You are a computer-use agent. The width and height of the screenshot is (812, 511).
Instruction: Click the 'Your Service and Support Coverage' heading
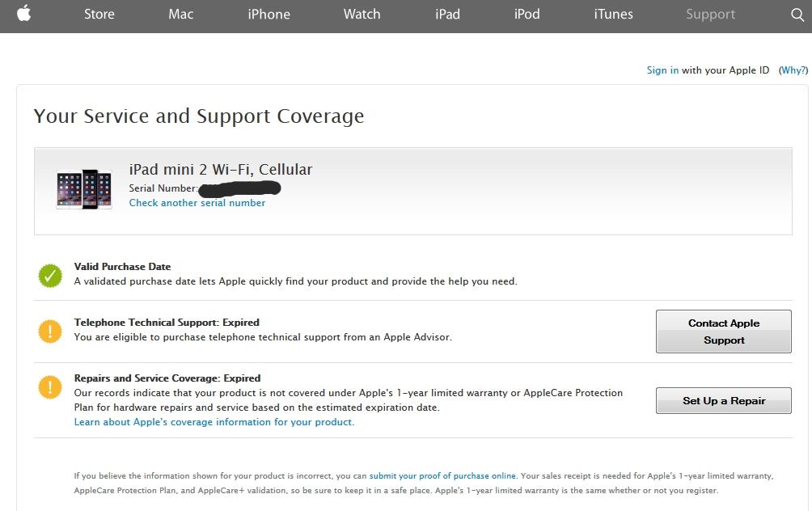pyautogui.click(x=199, y=116)
